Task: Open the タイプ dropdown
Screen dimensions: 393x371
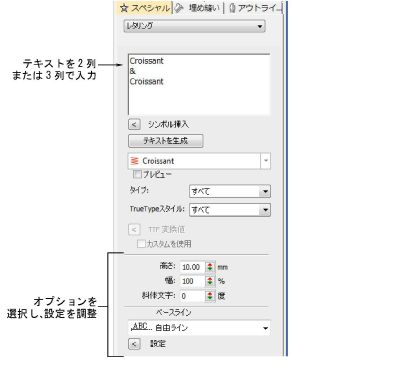Action: (x=230, y=191)
